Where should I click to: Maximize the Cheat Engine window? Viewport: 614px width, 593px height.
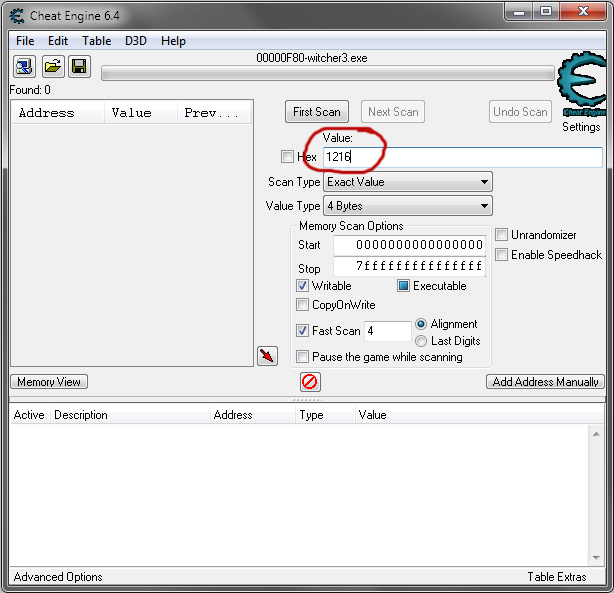546,11
